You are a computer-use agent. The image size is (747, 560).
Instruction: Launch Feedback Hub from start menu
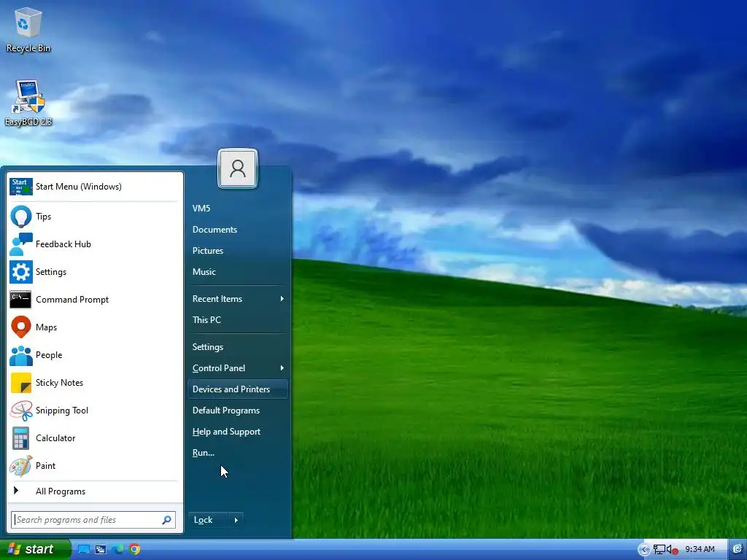[21, 244]
